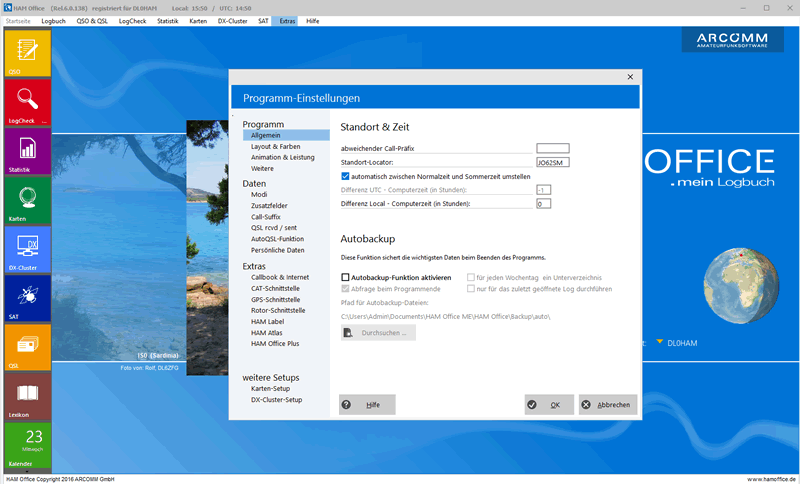Click the Sardinia beach photo

click(x=119, y=247)
